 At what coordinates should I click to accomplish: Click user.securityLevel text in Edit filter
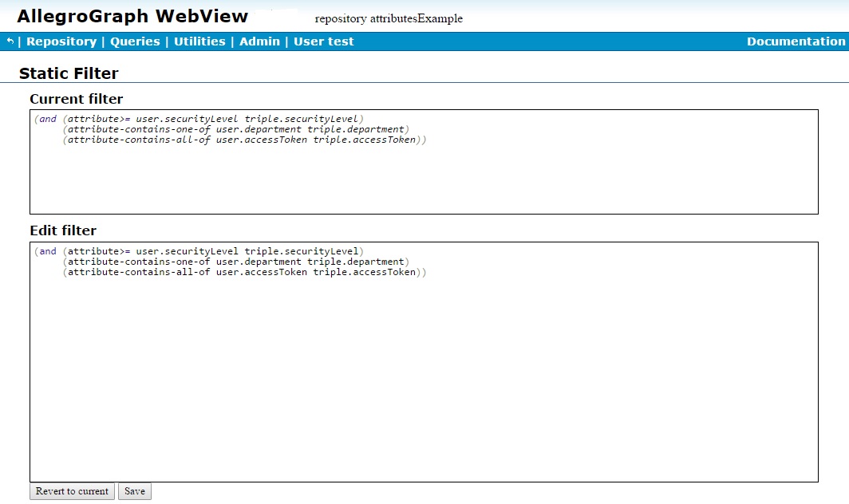[x=187, y=251]
